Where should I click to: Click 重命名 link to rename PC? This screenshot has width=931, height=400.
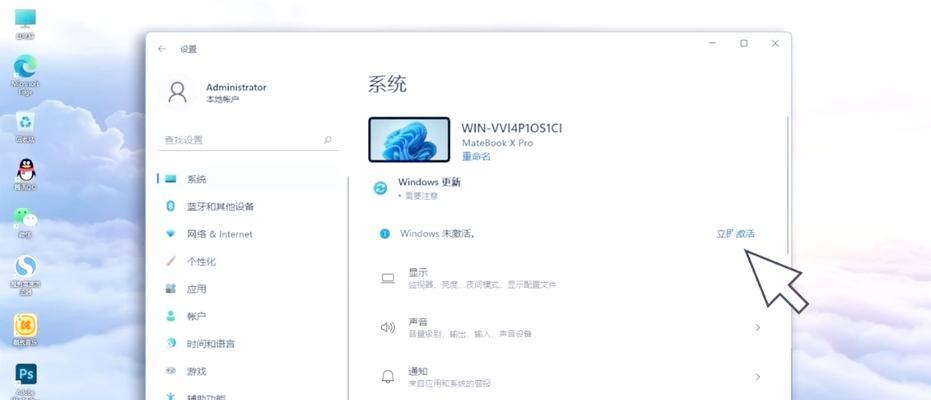click(476, 157)
